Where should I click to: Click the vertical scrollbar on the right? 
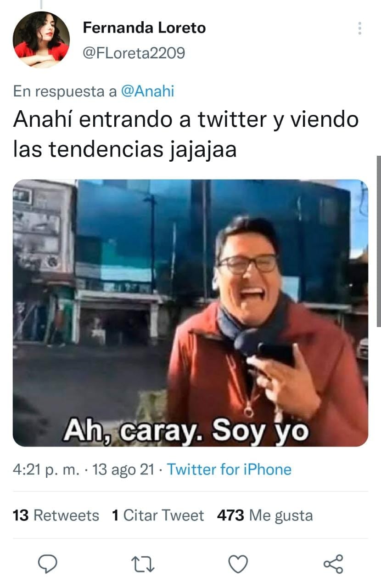point(379,241)
